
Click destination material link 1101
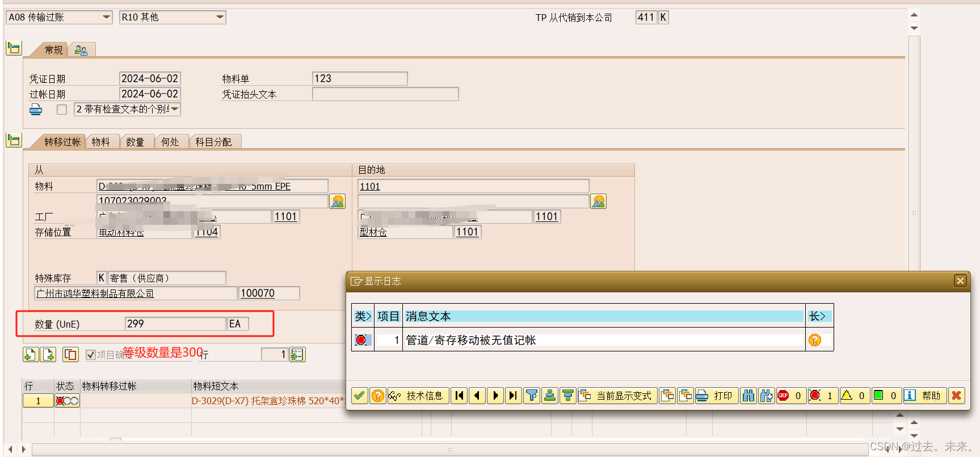tap(370, 186)
